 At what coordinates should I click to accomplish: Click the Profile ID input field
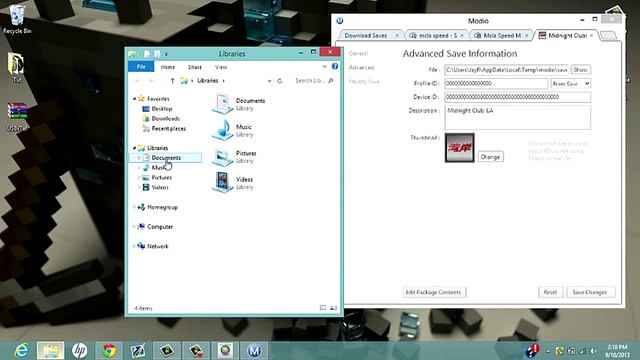[x=496, y=83]
